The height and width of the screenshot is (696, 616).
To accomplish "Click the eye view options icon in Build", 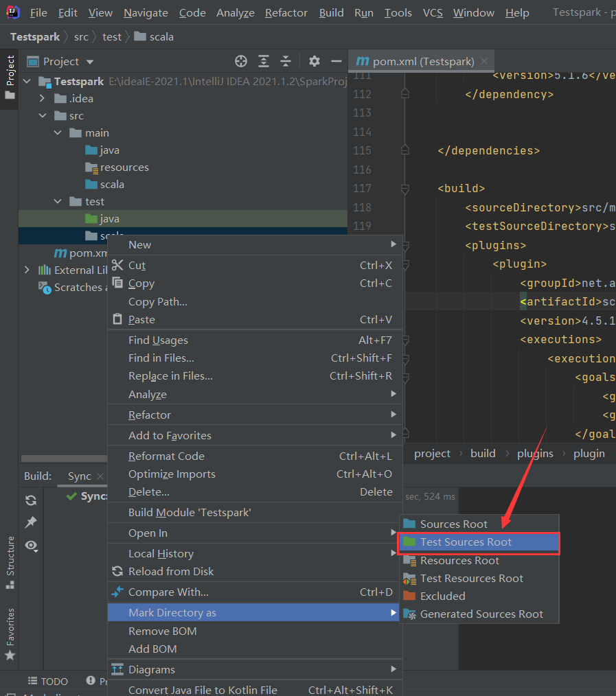I will pos(31,546).
